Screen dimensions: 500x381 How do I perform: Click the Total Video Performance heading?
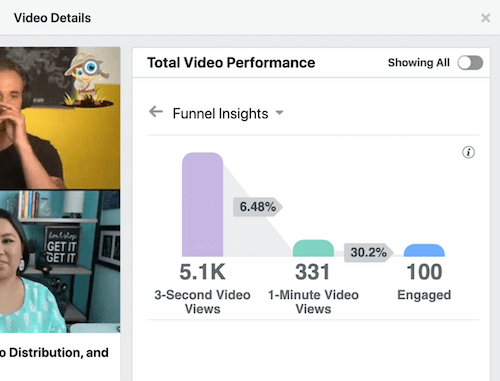231,63
